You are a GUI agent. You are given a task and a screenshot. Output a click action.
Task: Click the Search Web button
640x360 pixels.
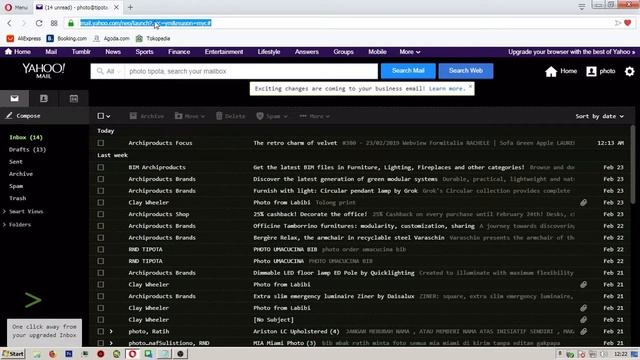[466, 71]
